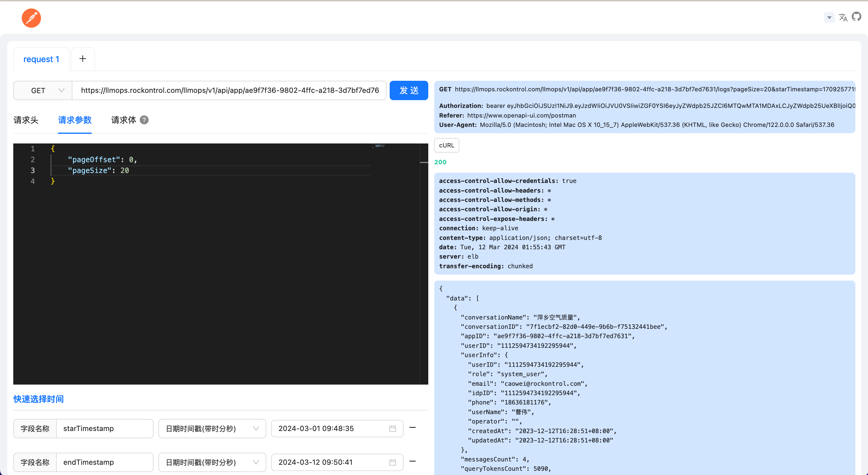Remove the starTimestamp row with minus
This screenshot has width=868, height=475.
(412, 428)
